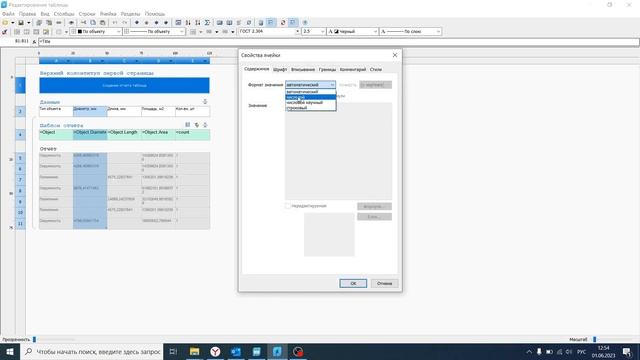Image resolution: width=640 pixels, height=360 pixels.
Task: Open the Правка menu
Action: click(x=27, y=14)
